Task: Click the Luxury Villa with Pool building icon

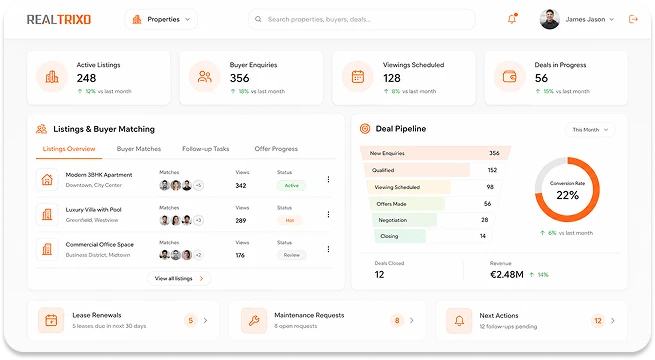Action: pyautogui.click(x=47, y=214)
